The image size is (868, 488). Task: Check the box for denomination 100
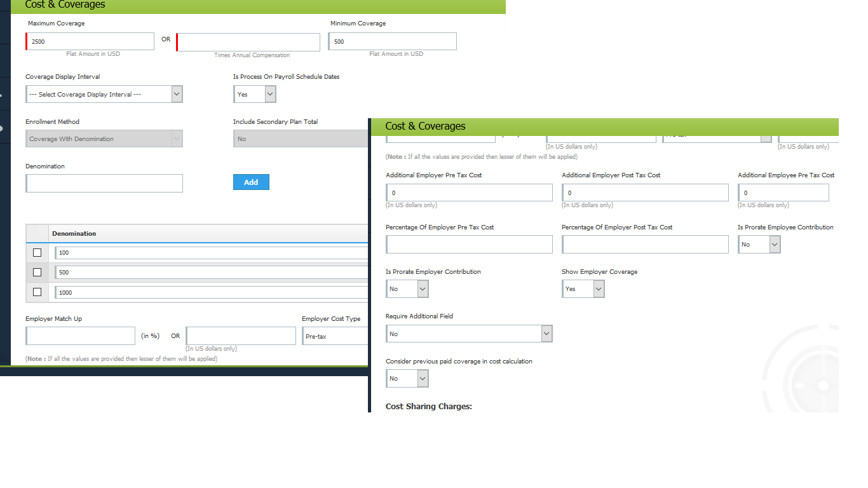click(x=37, y=253)
